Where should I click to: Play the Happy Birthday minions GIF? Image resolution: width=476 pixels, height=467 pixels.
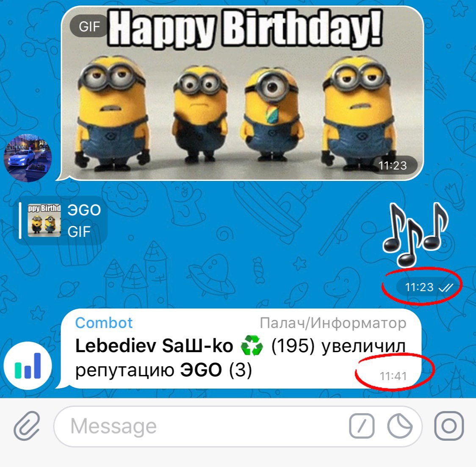coord(242,93)
